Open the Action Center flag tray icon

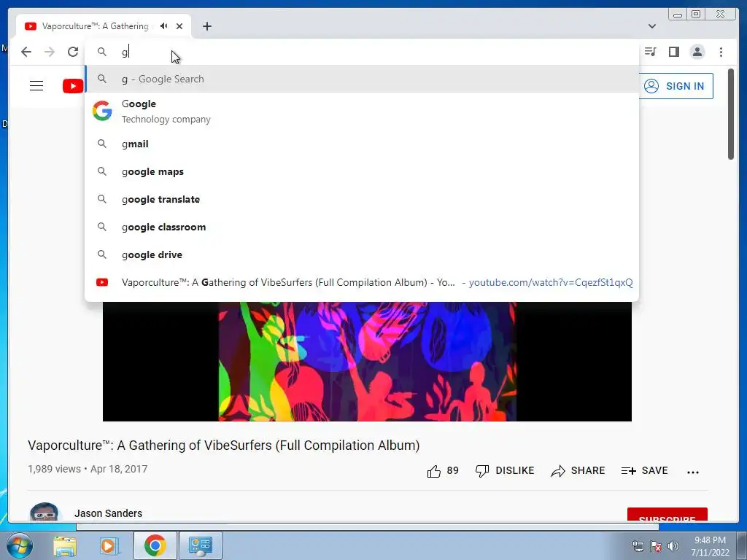(x=656, y=546)
